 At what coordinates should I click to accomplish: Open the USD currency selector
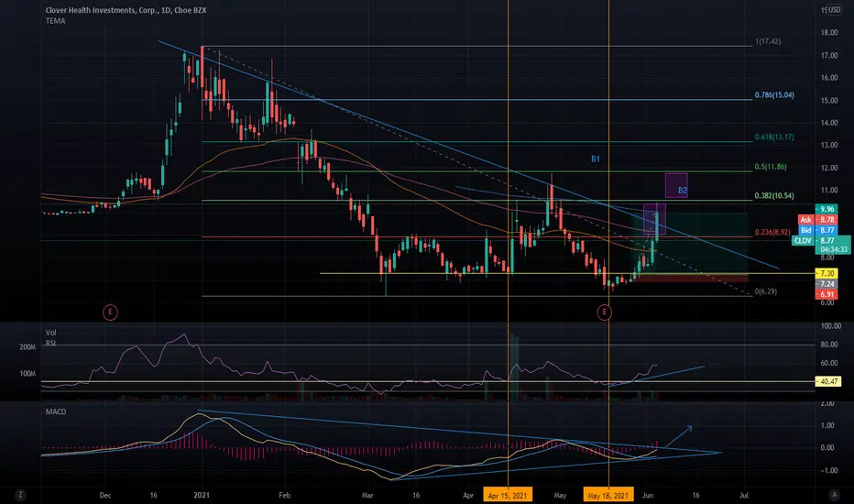[835, 10]
